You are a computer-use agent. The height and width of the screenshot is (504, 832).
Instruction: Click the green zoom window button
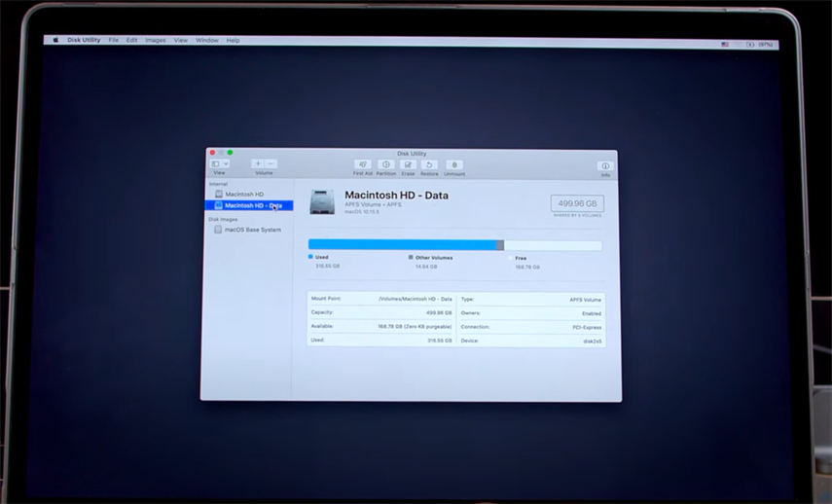coord(230,153)
